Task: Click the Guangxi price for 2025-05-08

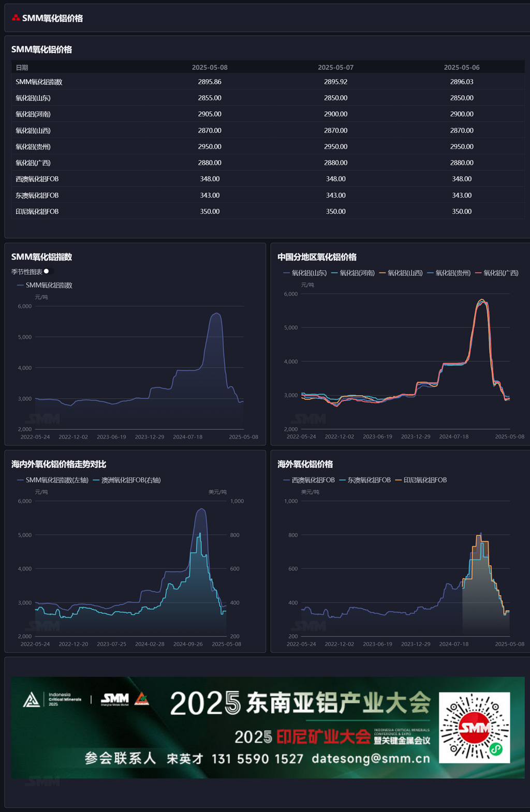Action: point(210,162)
